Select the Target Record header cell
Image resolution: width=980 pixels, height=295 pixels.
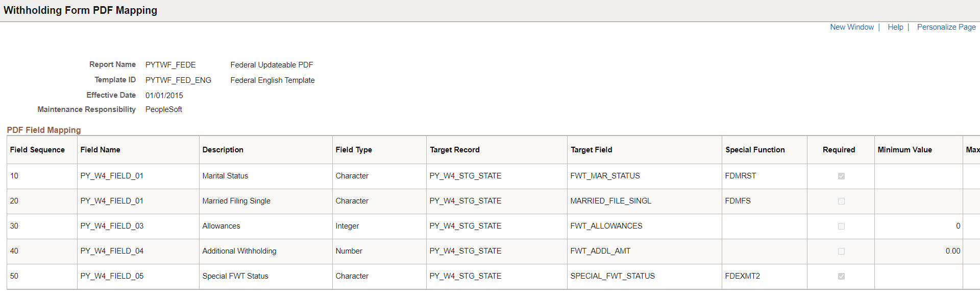(x=455, y=149)
